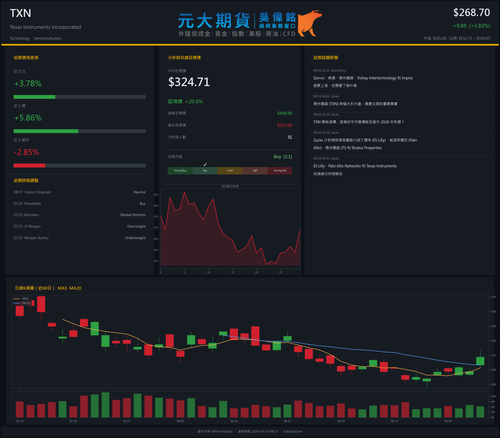Screen dimensions: 500x438
Task: Open the Zacks news mentioning Stratus Properties
Action: [x=365, y=144]
